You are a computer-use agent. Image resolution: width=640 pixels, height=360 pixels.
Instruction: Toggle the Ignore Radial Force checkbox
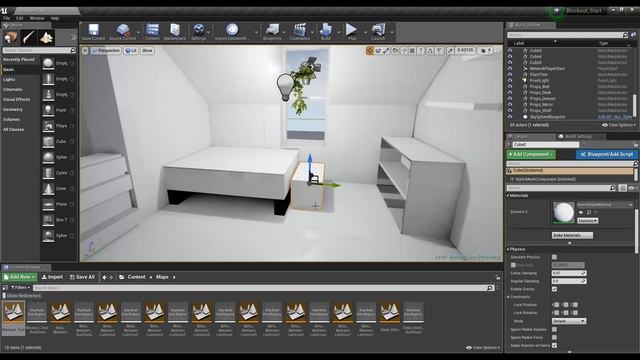[x=554, y=338]
